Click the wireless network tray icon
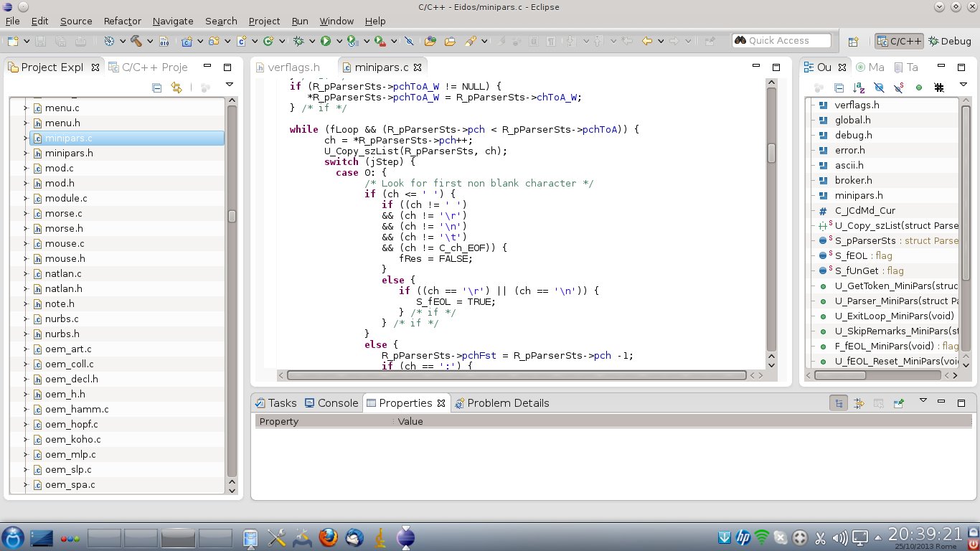980x551 pixels. (762, 537)
